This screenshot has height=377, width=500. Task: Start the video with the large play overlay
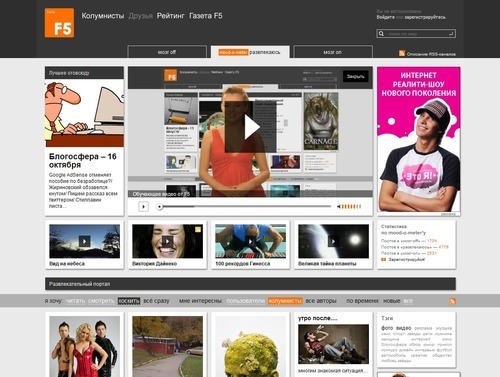[251, 127]
